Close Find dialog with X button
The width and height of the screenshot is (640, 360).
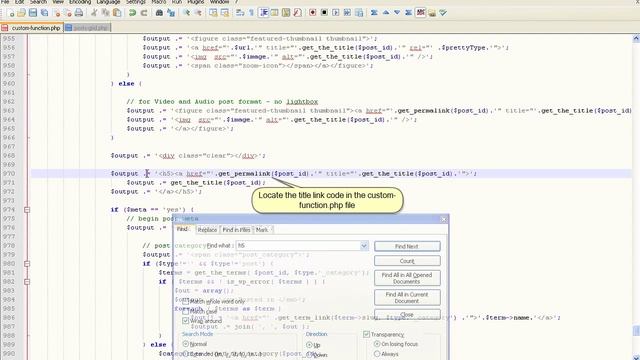point(444,219)
